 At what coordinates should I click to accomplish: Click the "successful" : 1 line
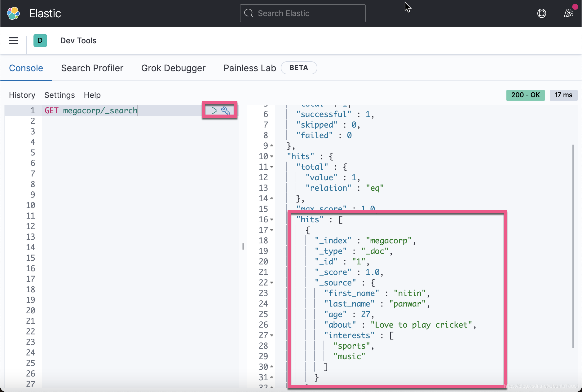(335, 114)
